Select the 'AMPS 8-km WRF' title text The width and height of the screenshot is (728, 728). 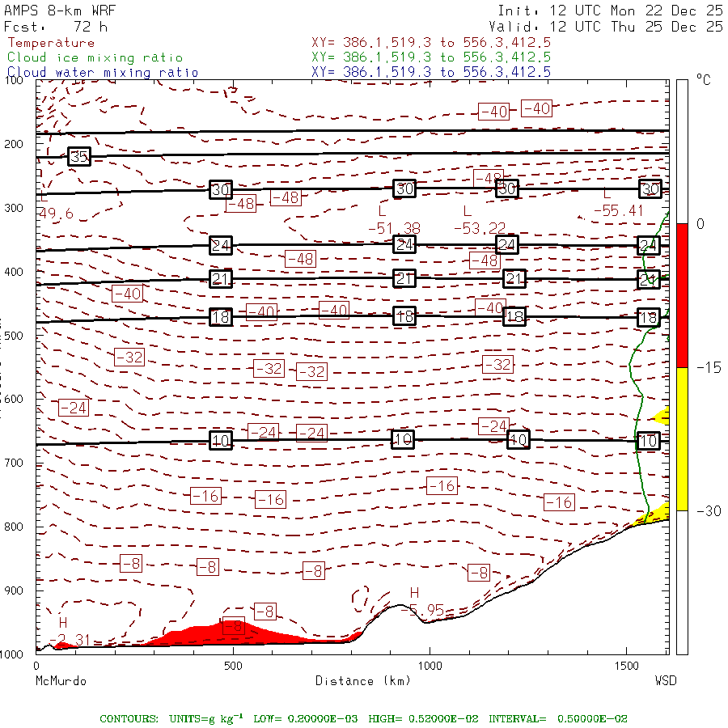(59, 11)
